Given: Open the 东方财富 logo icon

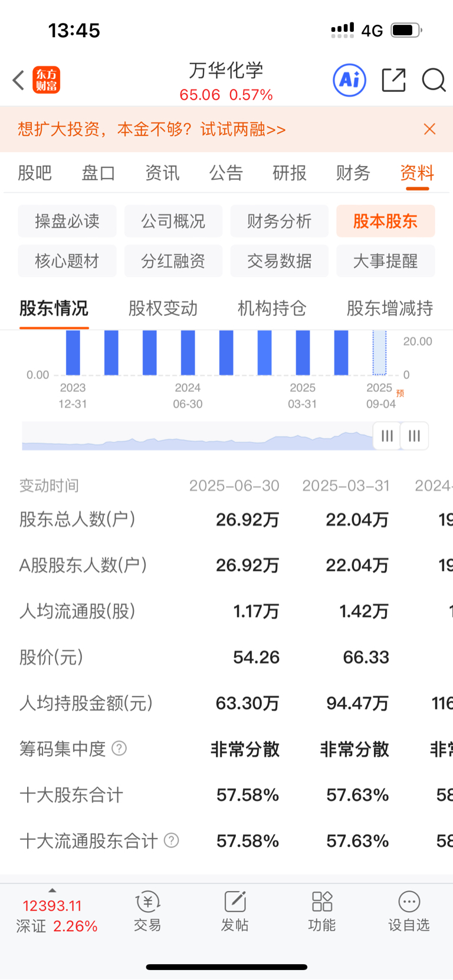Looking at the screenshot, I should [x=47, y=80].
